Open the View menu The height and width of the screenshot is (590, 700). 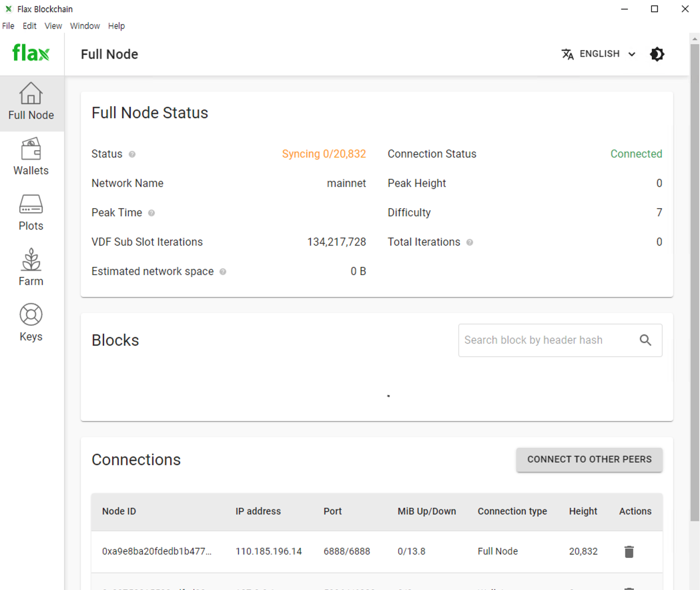(x=53, y=26)
